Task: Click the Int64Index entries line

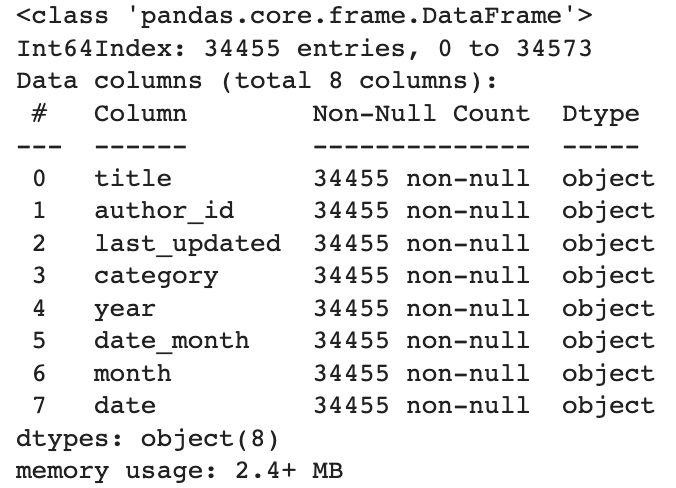Action: pyautogui.click(x=304, y=49)
